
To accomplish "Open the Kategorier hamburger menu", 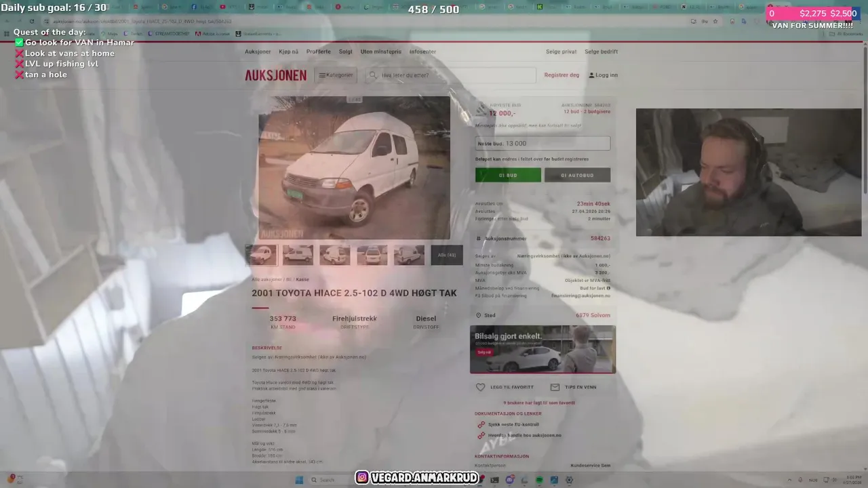I will click(336, 75).
